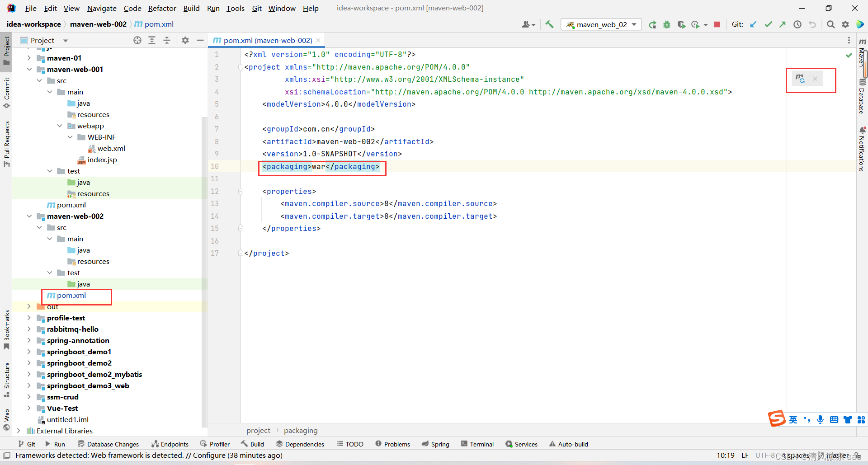Run with coverage icon

click(x=681, y=24)
